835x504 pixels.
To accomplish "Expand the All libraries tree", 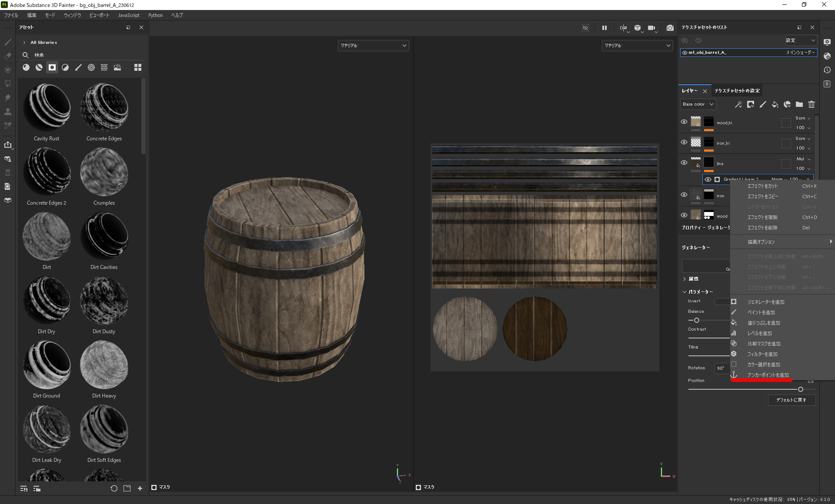I will [24, 43].
